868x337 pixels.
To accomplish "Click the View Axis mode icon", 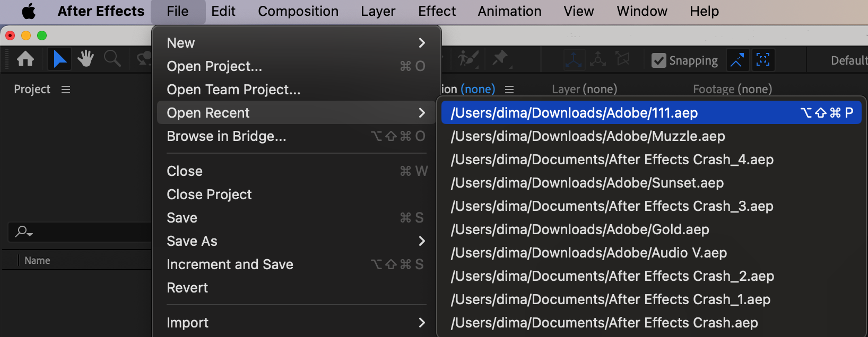I will point(623,59).
